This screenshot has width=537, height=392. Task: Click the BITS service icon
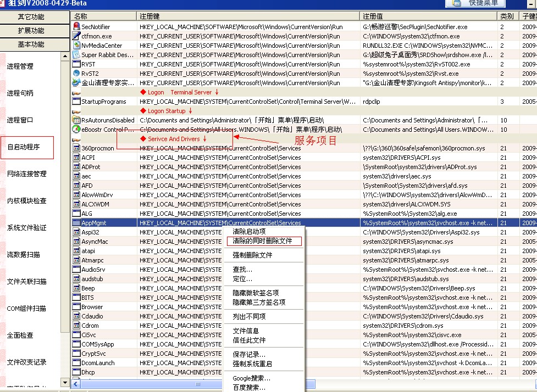76,297
